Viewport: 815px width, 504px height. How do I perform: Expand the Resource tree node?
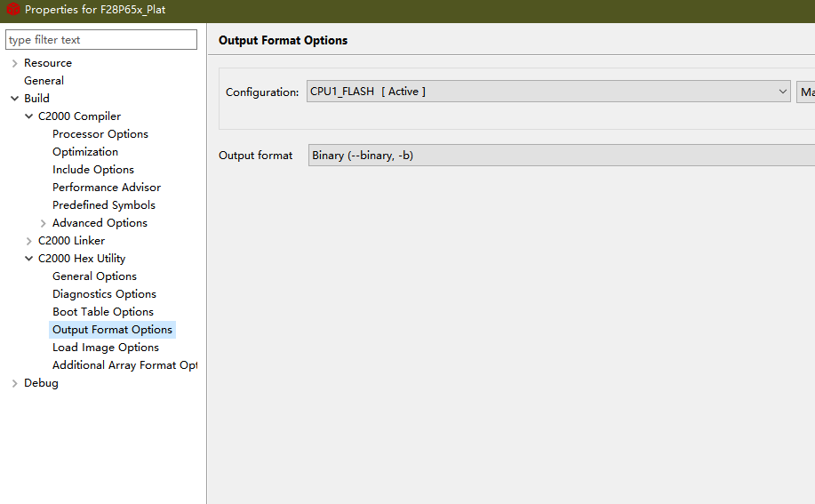14,63
